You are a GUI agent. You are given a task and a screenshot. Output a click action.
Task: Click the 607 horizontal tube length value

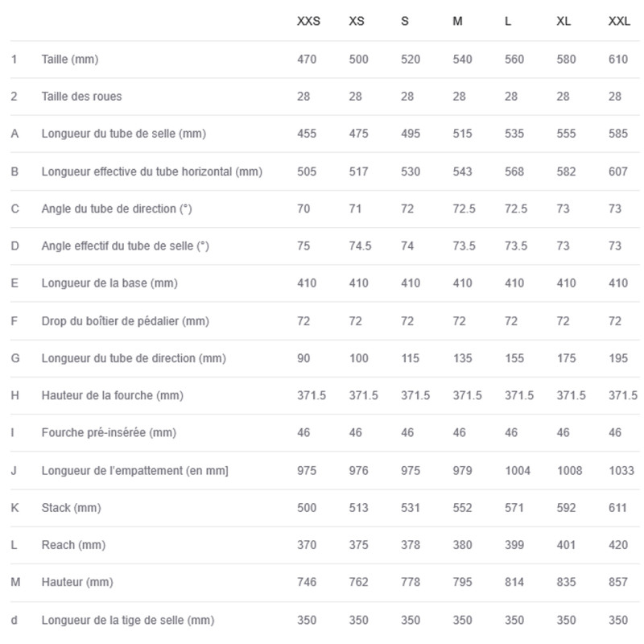coord(618,171)
